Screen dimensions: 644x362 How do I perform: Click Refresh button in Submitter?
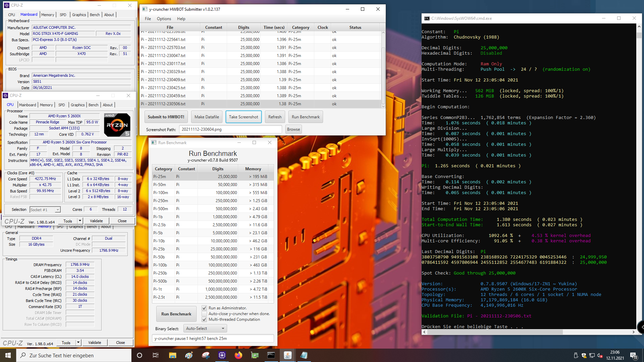click(x=275, y=117)
